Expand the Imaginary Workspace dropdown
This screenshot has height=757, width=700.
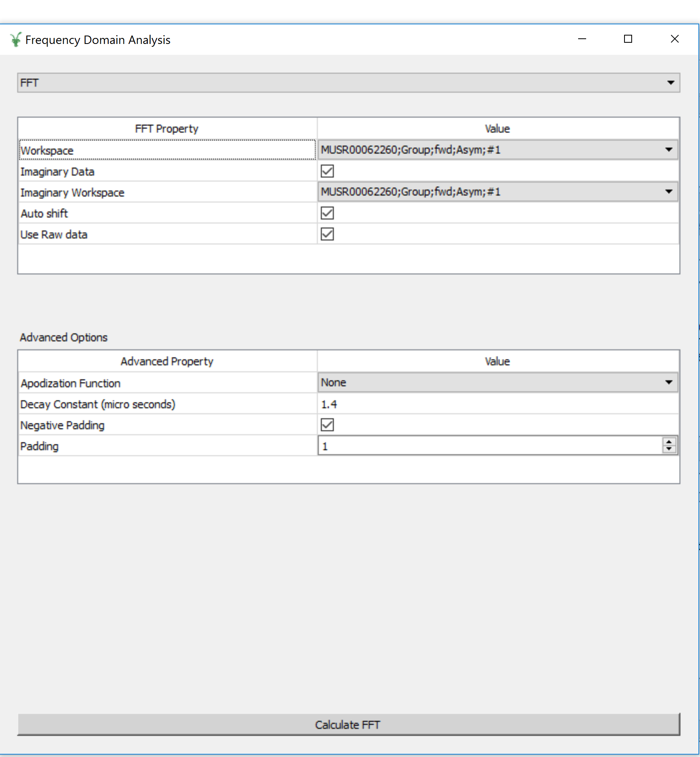pos(497,192)
